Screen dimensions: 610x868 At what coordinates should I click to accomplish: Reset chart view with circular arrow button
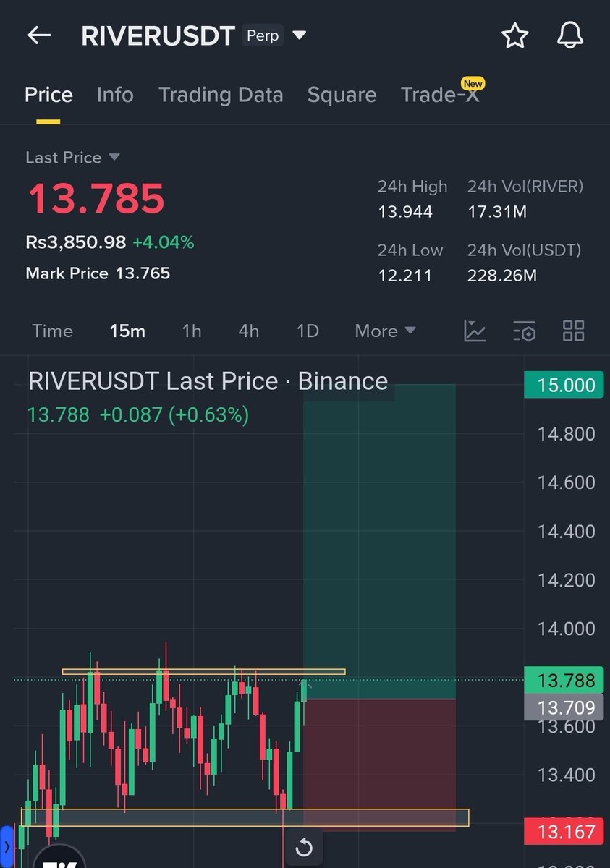pyautogui.click(x=304, y=847)
